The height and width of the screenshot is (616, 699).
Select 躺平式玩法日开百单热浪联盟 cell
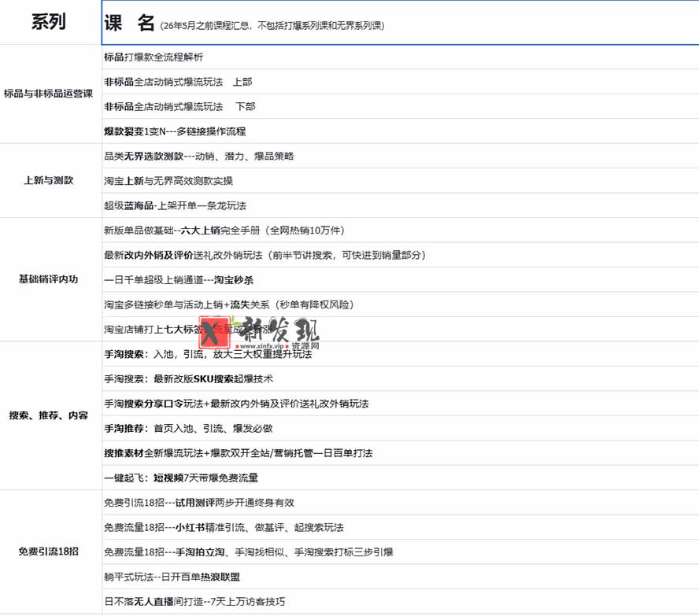[401, 577]
